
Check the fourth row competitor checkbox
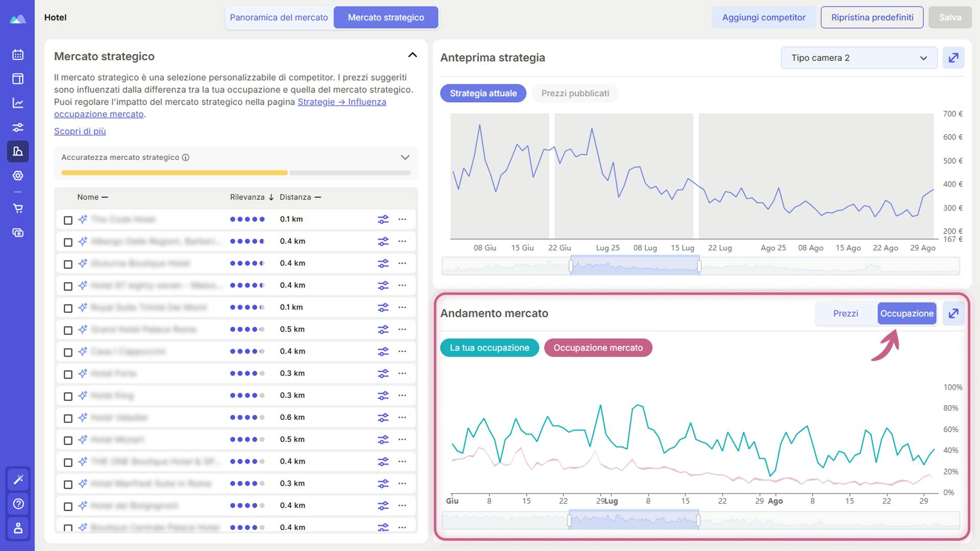[68, 286]
